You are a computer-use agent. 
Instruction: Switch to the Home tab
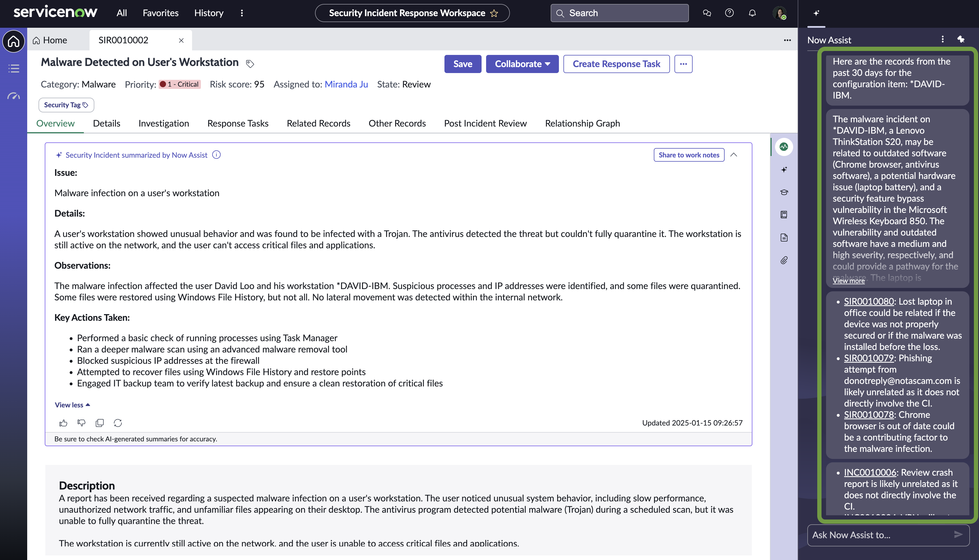pos(50,40)
